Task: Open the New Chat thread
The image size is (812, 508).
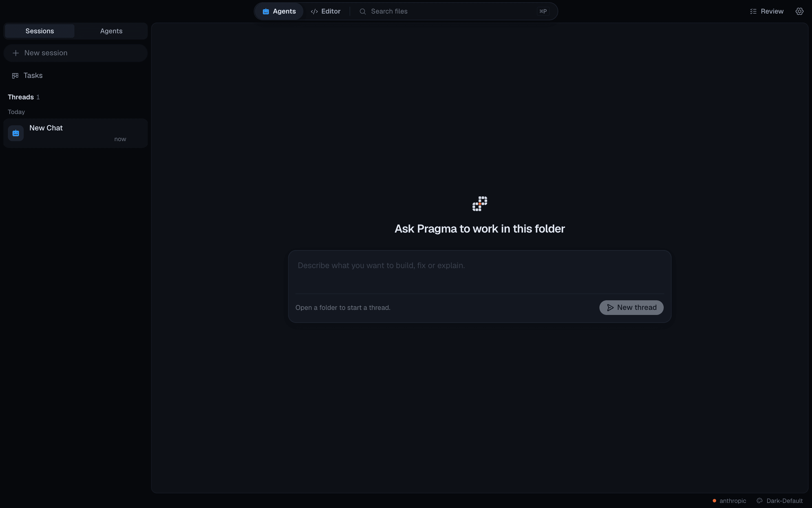Action: point(76,133)
